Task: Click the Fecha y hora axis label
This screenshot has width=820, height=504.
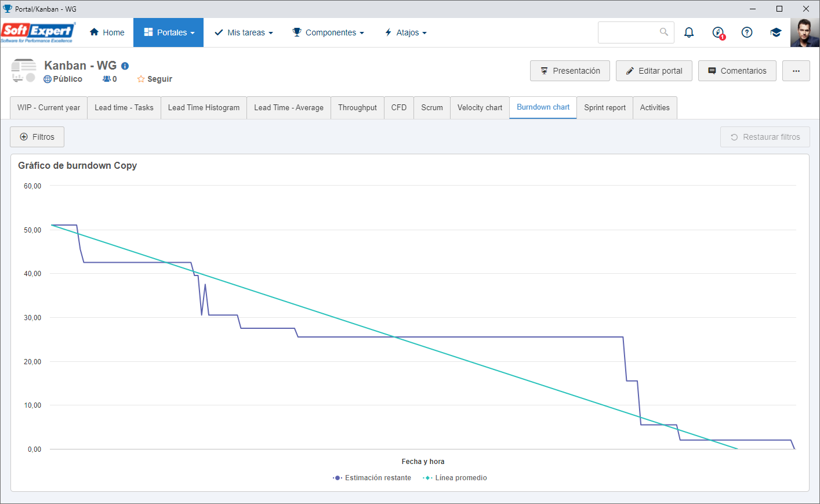Action: click(x=423, y=462)
